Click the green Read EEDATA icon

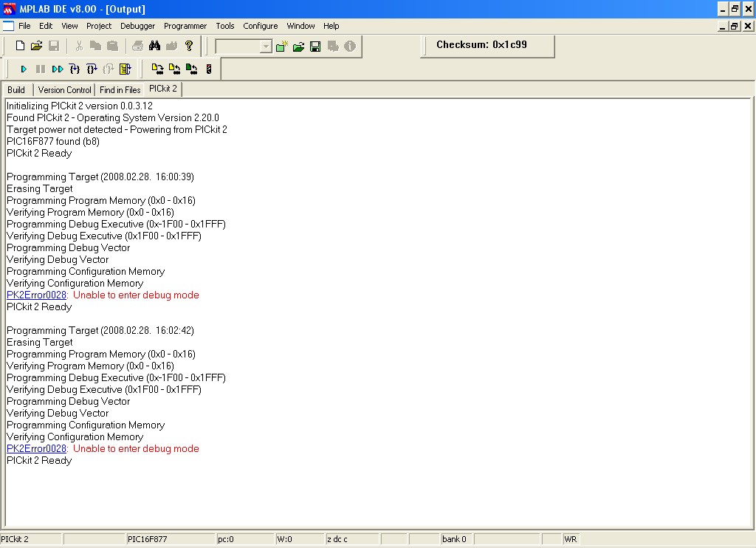191,69
